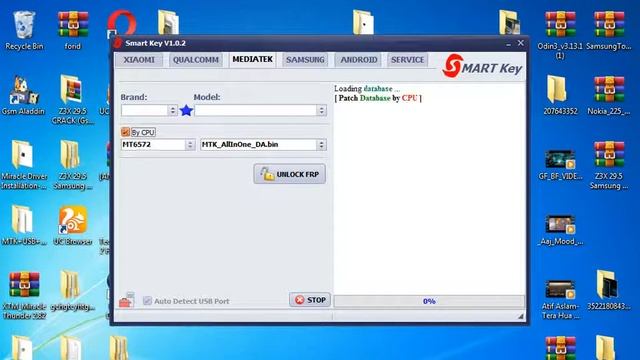Select the XTM Miracle Thunder archive
Screen dimensions: 640x360
point(24,296)
